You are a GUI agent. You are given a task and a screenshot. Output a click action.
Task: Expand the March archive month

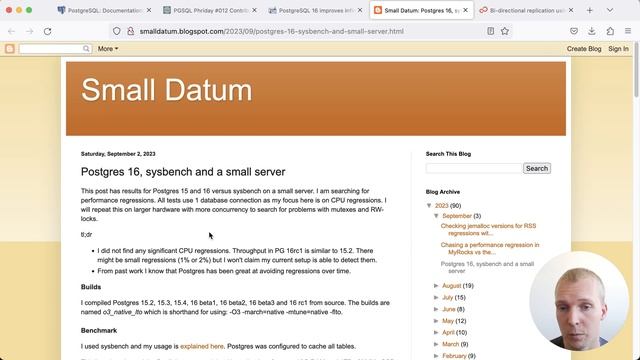[x=436, y=344]
